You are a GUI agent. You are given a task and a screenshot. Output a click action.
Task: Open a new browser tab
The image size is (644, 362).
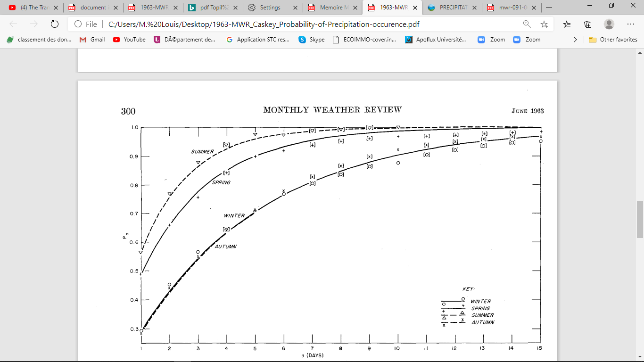[x=549, y=8]
